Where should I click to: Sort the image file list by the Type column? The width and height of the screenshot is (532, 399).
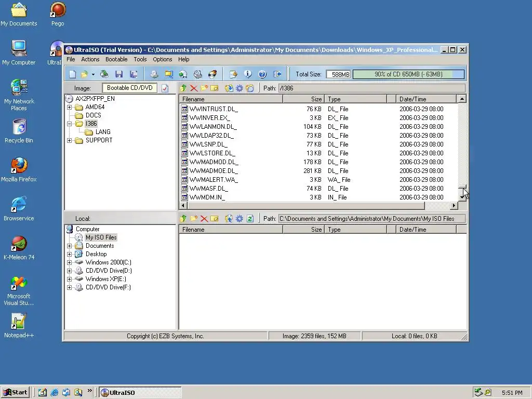click(x=355, y=99)
